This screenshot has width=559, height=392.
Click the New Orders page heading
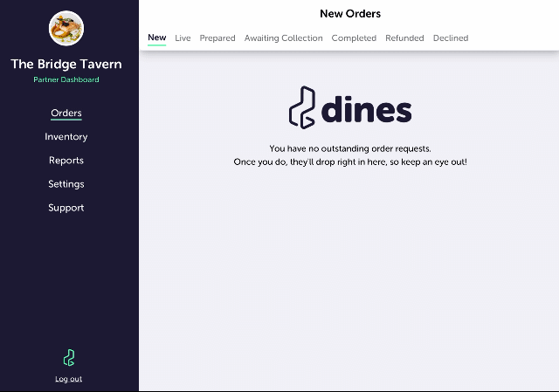(x=350, y=14)
